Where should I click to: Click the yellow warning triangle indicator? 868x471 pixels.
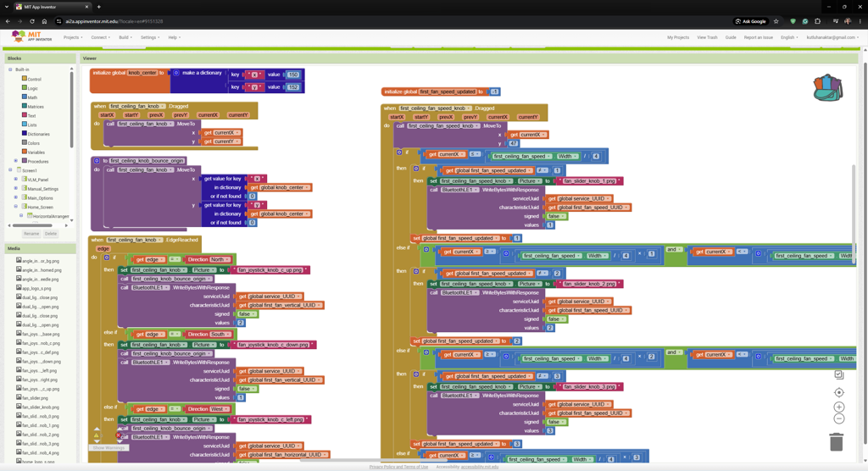coord(97,435)
